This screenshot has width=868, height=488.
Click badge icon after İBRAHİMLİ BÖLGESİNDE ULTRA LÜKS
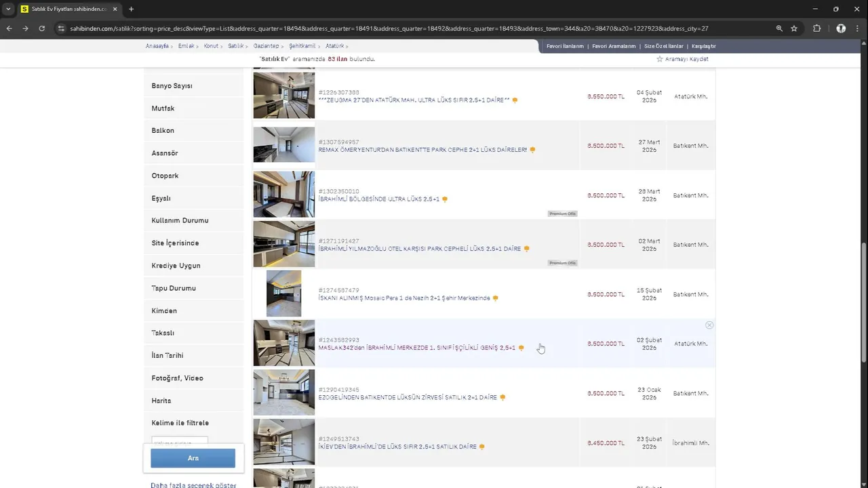(445, 199)
